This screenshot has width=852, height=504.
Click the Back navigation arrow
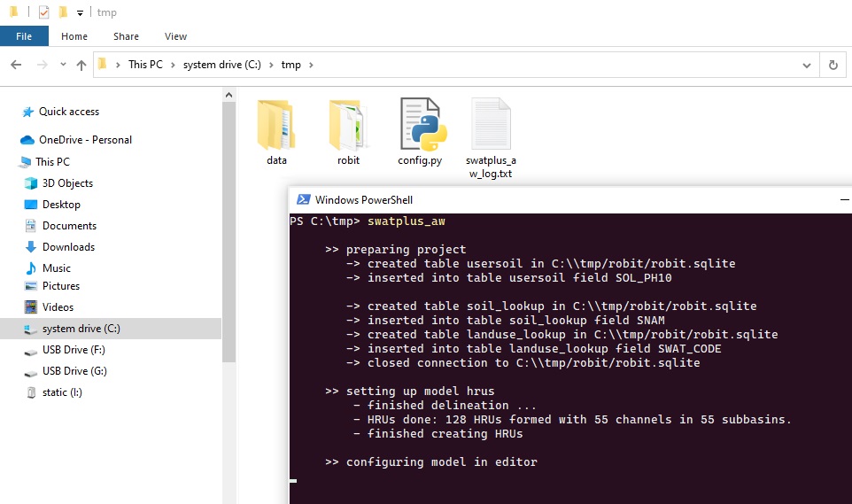click(16, 65)
